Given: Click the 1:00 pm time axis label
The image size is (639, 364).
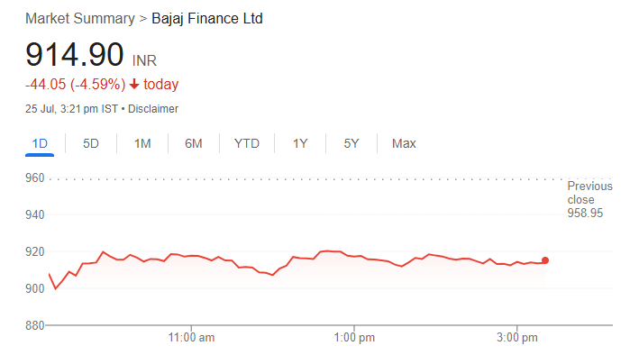Looking at the screenshot, I should tap(354, 338).
